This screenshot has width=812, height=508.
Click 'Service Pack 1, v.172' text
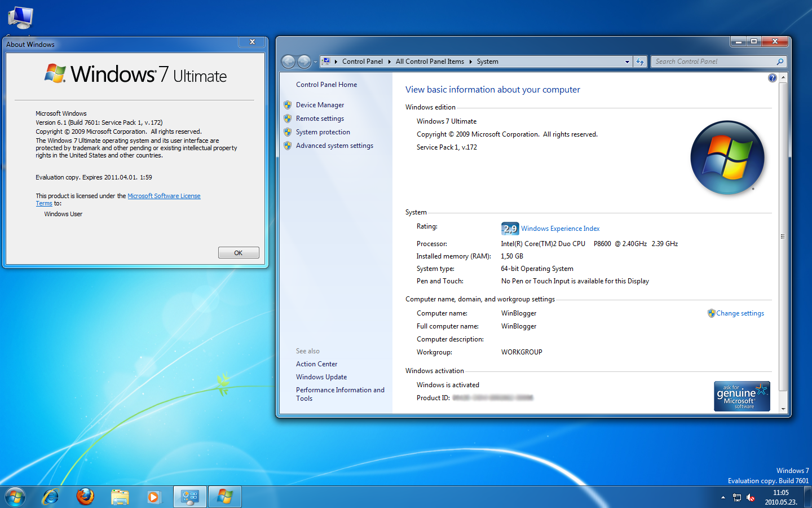[x=447, y=147]
